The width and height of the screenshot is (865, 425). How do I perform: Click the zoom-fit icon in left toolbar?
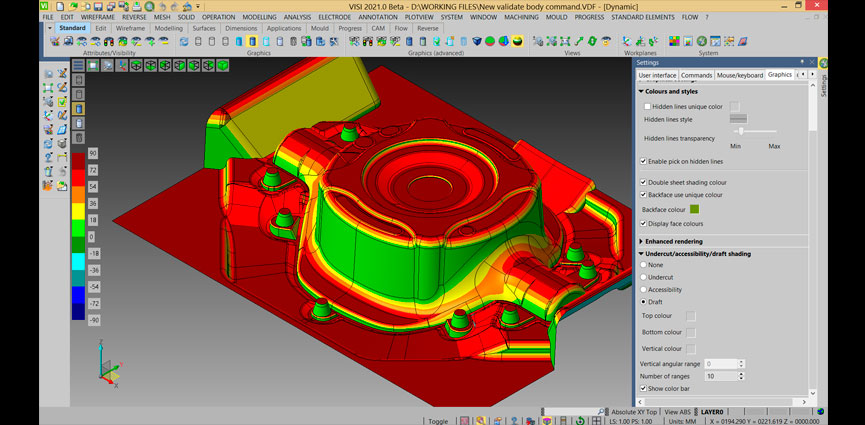49,88
